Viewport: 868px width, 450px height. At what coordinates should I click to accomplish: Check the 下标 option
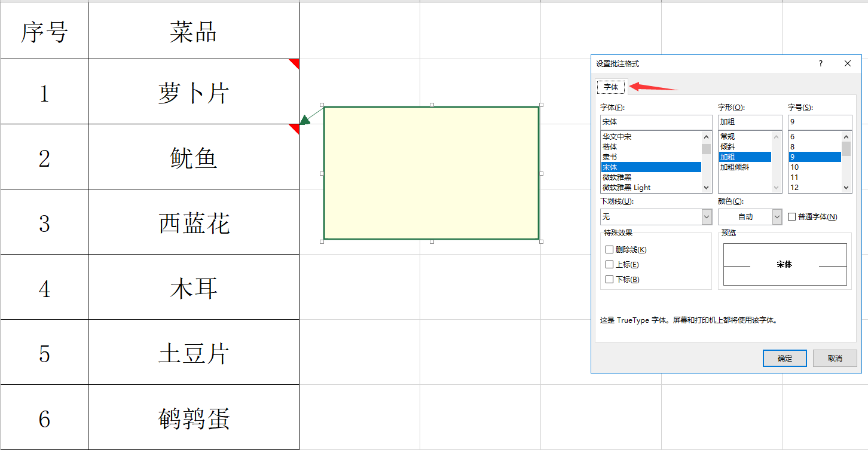pyautogui.click(x=609, y=279)
